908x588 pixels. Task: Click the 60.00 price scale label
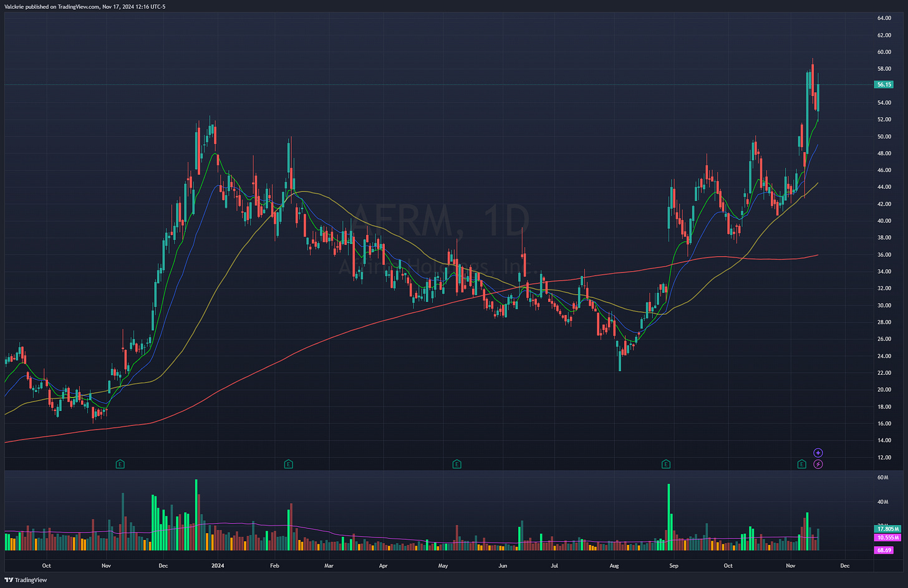click(884, 52)
